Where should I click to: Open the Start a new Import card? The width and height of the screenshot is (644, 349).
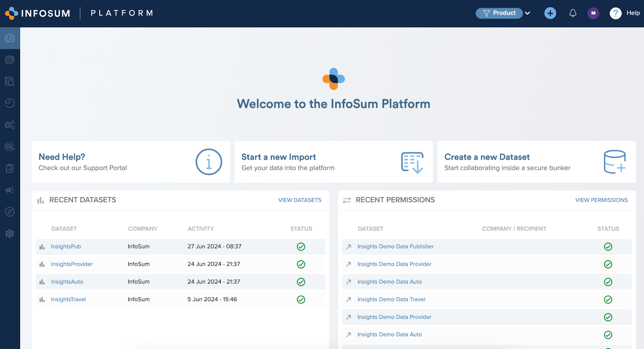pyautogui.click(x=334, y=162)
